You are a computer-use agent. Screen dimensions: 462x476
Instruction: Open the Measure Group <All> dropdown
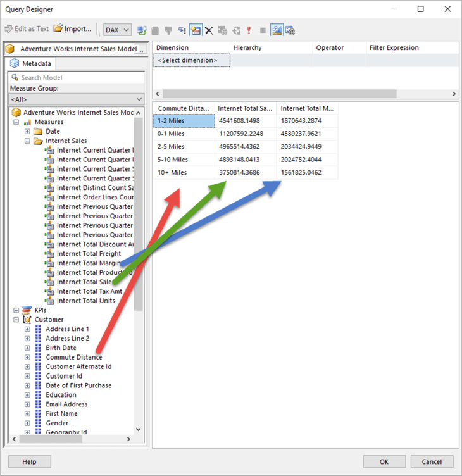(76, 99)
